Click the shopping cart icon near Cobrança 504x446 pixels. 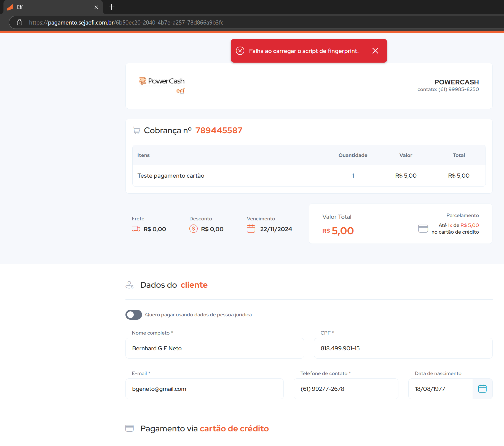[x=136, y=130]
